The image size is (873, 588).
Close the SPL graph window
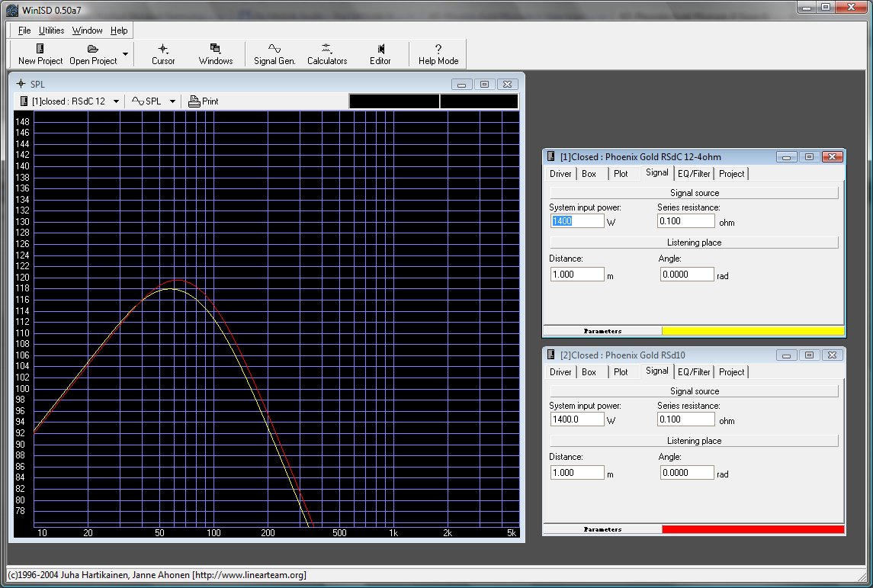point(507,84)
